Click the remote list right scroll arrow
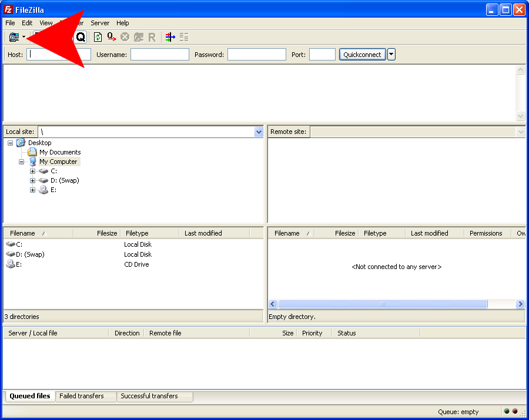Screen dimensions: 529x420 click(x=520, y=304)
